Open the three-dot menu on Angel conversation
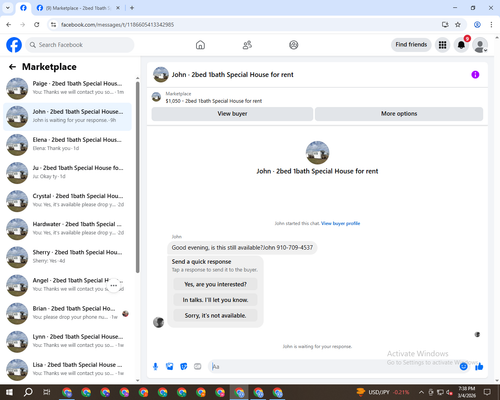The width and height of the screenshot is (500, 400). [x=114, y=285]
